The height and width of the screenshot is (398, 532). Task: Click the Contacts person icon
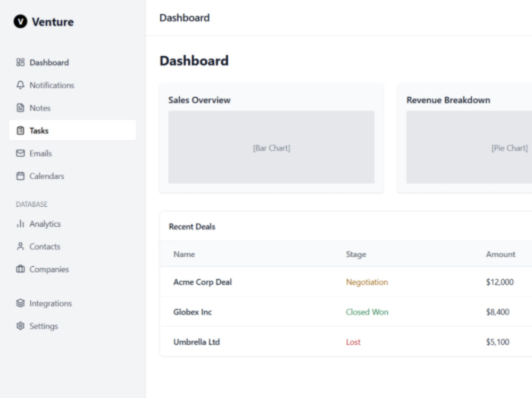click(20, 247)
